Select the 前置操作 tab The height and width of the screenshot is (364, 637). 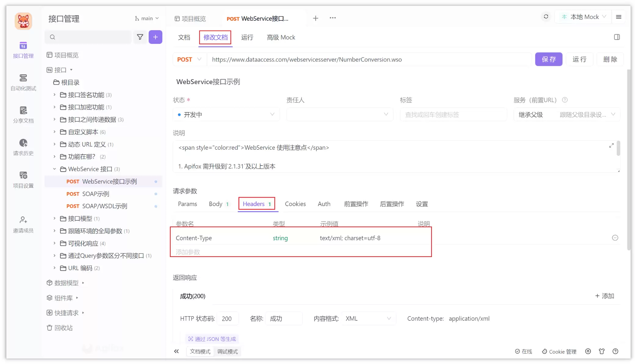(356, 204)
